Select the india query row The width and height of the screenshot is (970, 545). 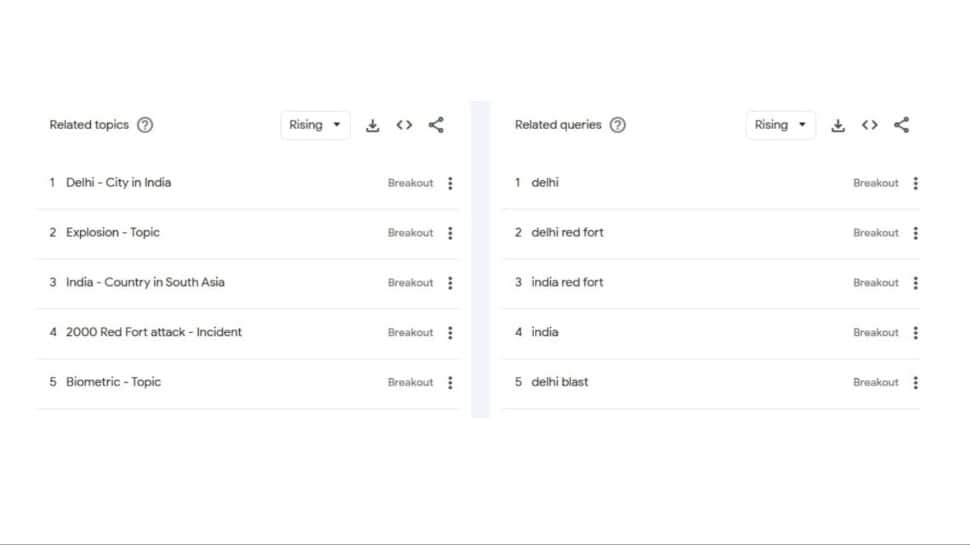[x=545, y=332]
